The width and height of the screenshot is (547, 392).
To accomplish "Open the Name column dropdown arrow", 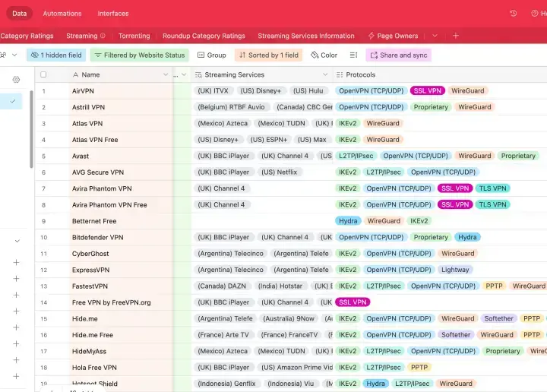I will [x=166, y=75].
